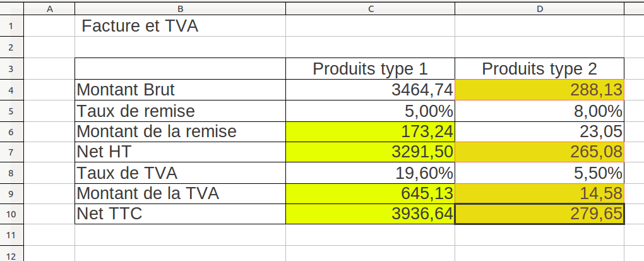This screenshot has height=261, width=644.
Task: Select the 19,60% TVA rate cell
Action: (370, 173)
